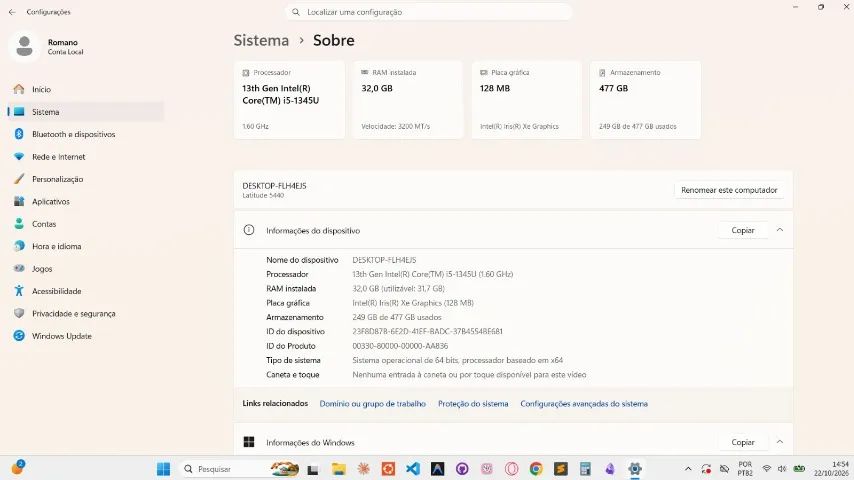Screen dimensions: 854x480
Task: Open the Início home icon in sidebar
Action: pos(19,89)
